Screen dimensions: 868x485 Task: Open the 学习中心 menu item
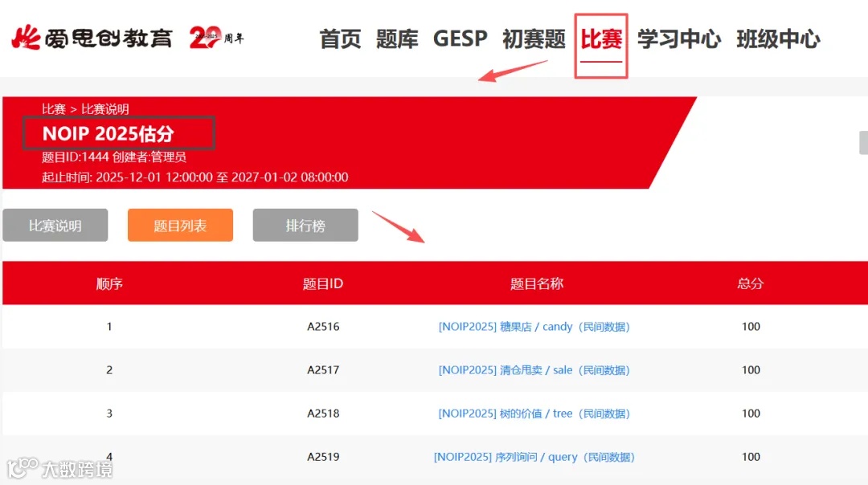pos(679,38)
